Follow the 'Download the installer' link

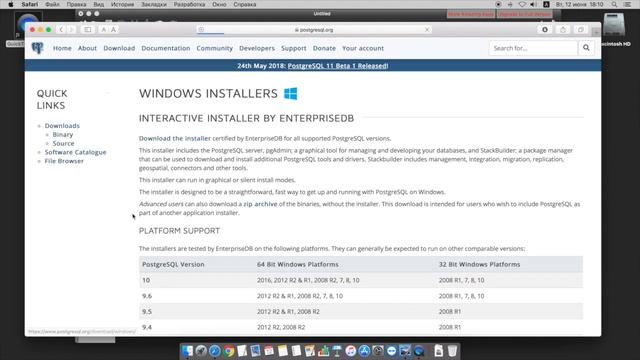tap(175, 138)
